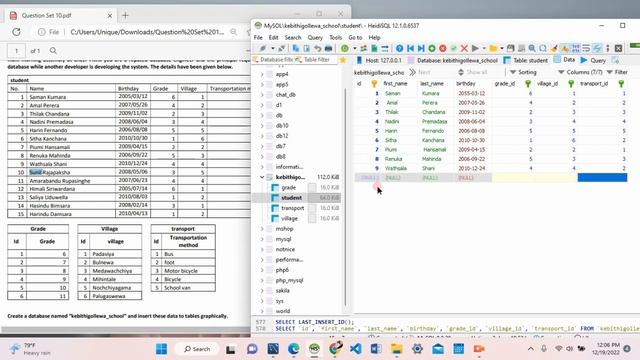Click the reload button in the browser window
The width and height of the screenshot is (640, 360).
[x=16, y=32]
